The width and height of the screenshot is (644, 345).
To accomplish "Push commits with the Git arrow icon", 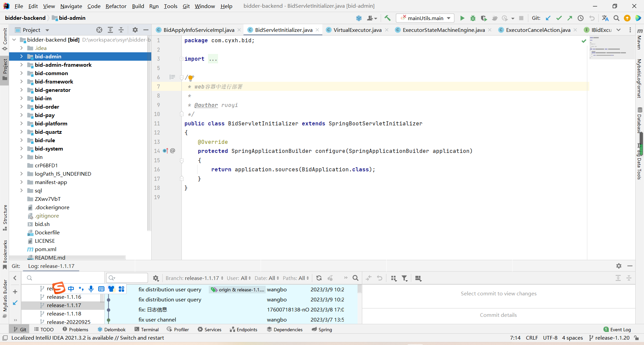I will (x=570, y=18).
